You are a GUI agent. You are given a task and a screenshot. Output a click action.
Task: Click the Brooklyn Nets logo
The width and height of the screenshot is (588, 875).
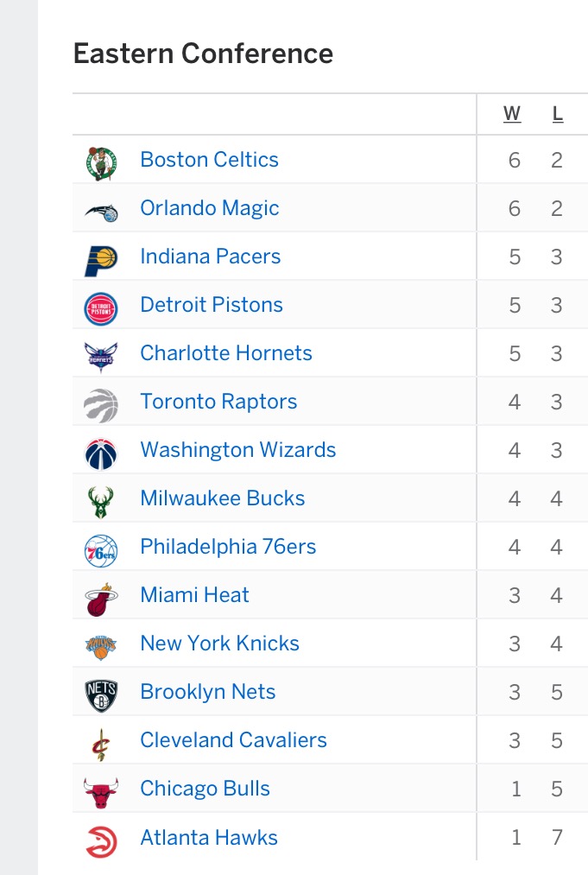[101, 696]
